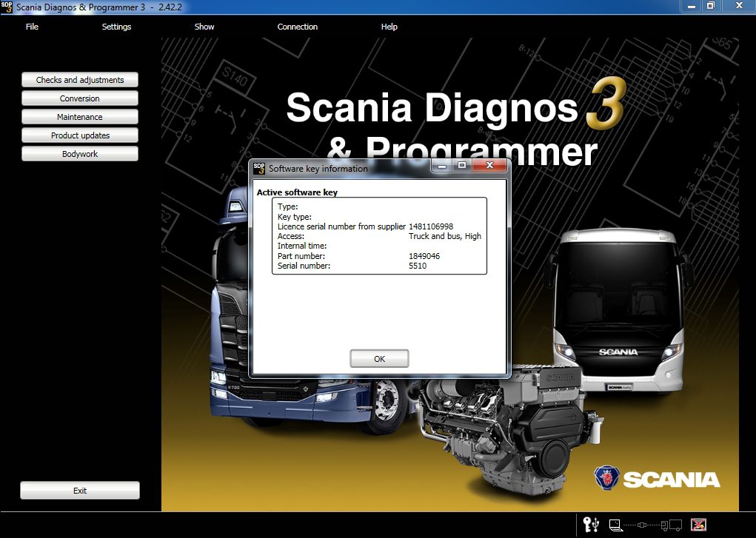Open the Connection menu
Viewport: 756px width, 538px height.
[x=297, y=27]
